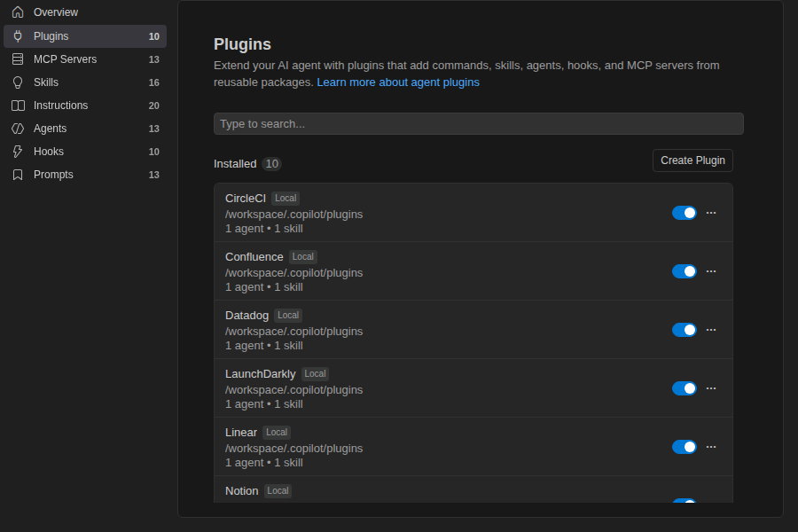Turn off the Datadog plugin
The height and width of the screenshot is (532, 798).
click(x=684, y=330)
